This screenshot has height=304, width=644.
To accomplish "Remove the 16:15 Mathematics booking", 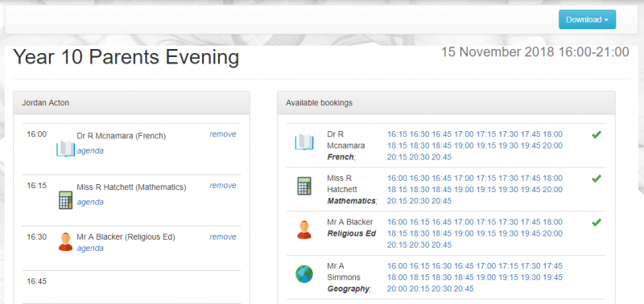I will pos(223,186).
